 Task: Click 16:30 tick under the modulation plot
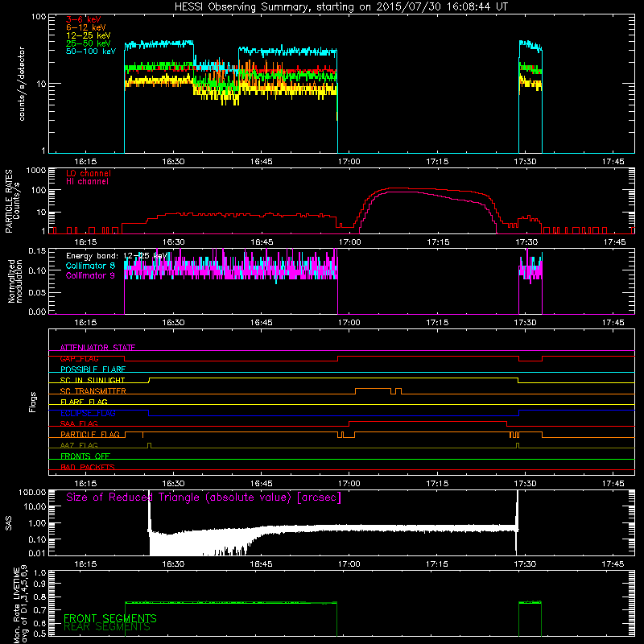pyautogui.click(x=173, y=323)
